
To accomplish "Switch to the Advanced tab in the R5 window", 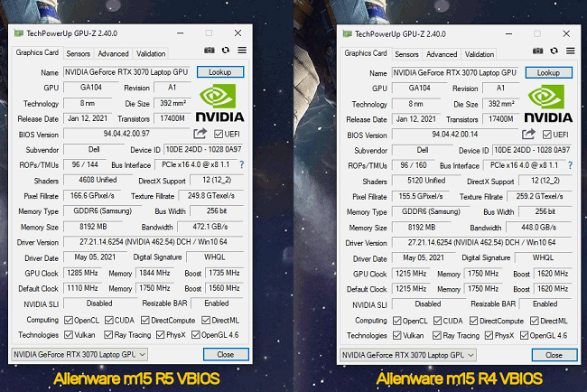I will pyautogui.click(x=113, y=53).
